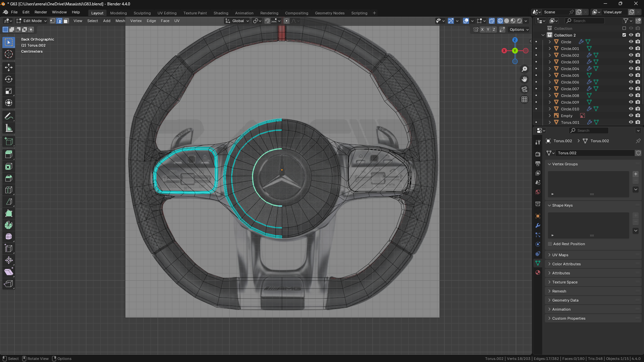Viewport: 644px width, 362px height.
Task: Click the Zoom viewport gizmo icon
Action: (x=524, y=69)
